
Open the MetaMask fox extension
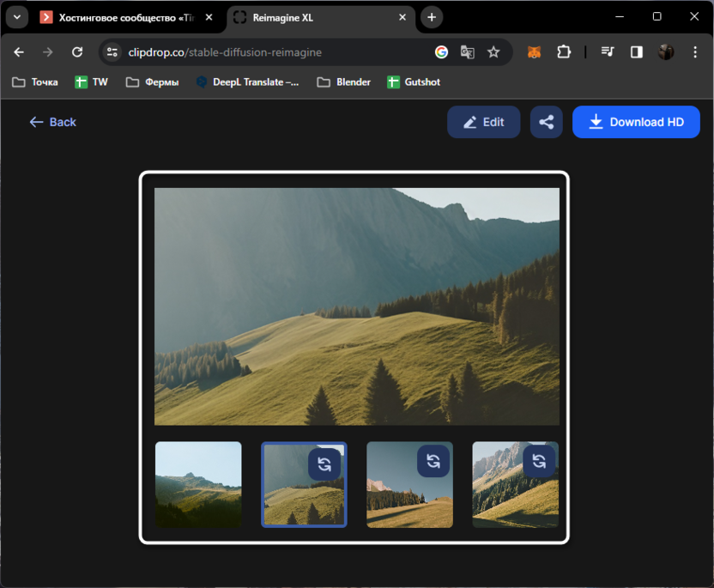click(x=534, y=52)
